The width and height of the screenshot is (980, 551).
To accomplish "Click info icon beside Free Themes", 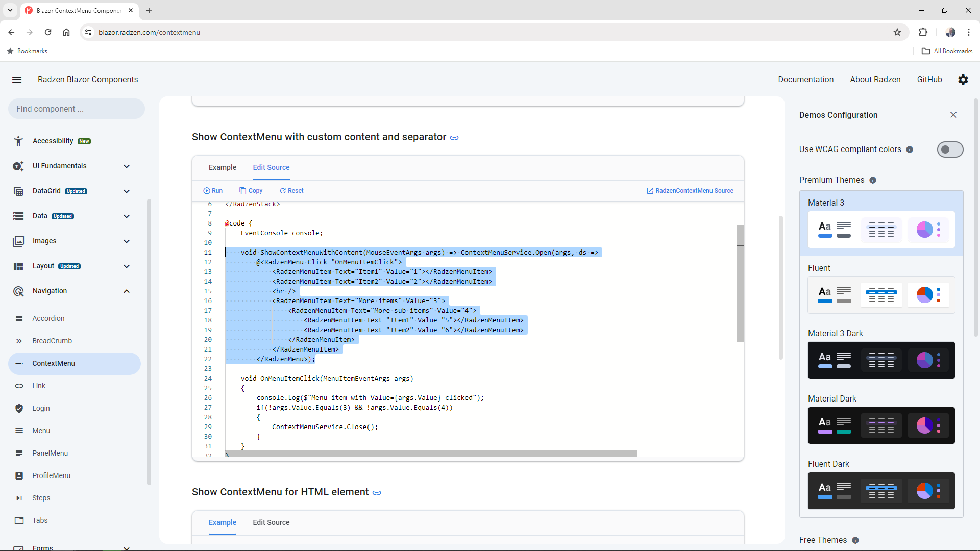I will point(855,540).
